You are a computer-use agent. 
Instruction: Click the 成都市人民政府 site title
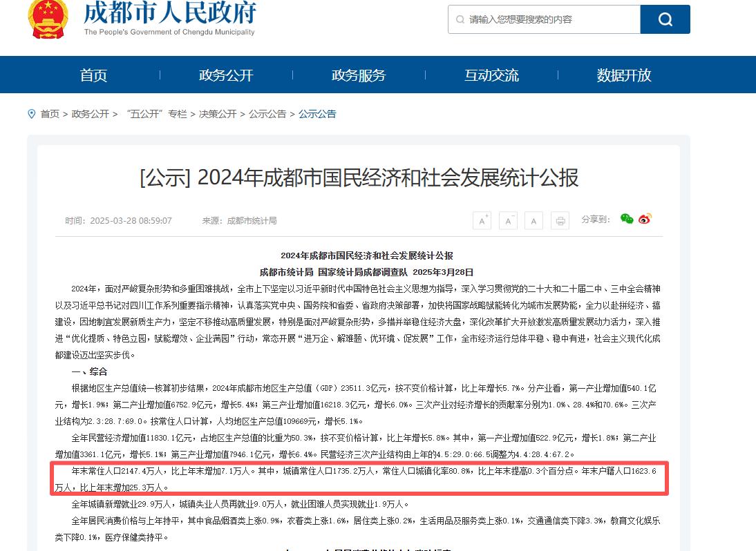tap(169, 12)
